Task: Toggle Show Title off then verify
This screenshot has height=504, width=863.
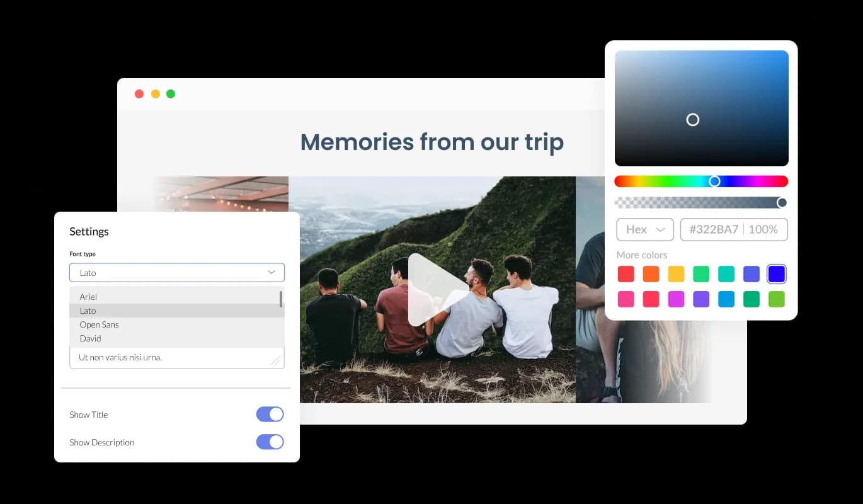Action: tap(270, 414)
